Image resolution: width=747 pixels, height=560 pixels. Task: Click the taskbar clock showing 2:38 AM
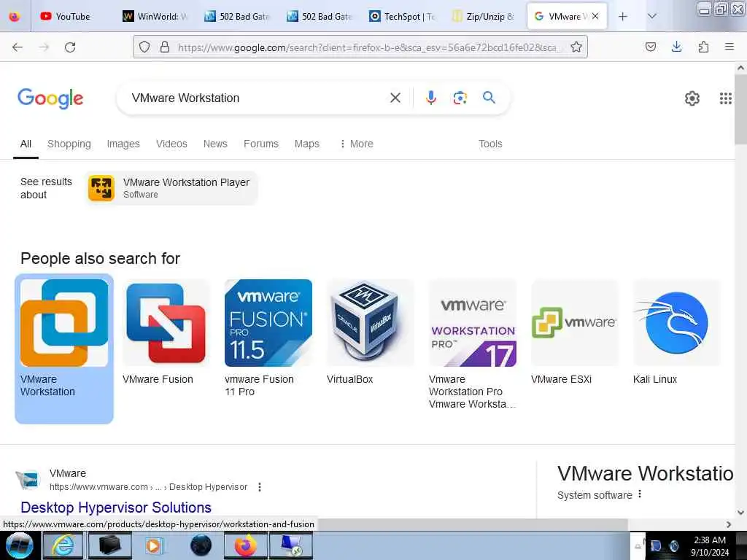(710, 546)
